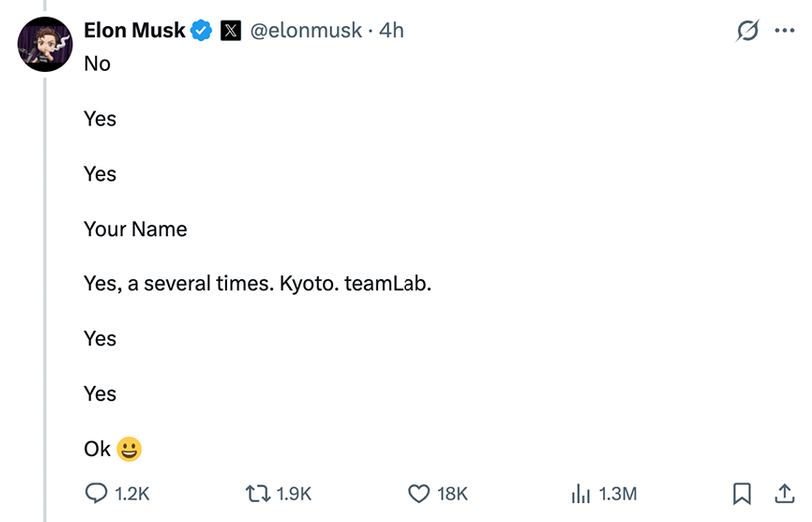Like the post with the heart icon
This screenshot has height=522, width=812.
click(x=419, y=493)
